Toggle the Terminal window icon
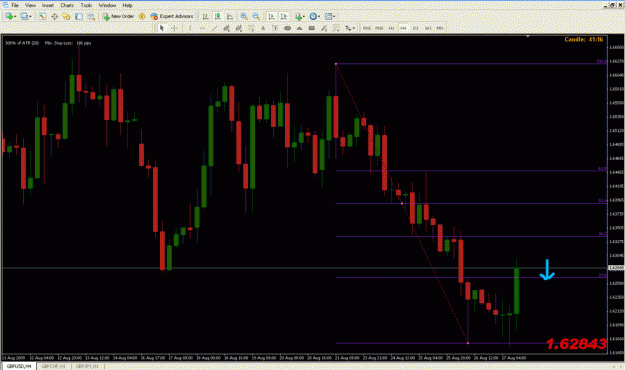This screenshot has width=625, height=370. (x=79, y=16)
